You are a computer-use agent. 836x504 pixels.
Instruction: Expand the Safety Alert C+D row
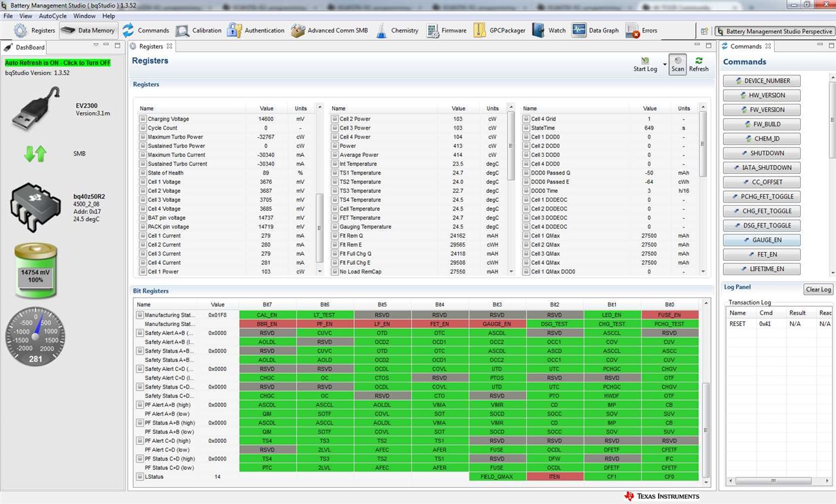(140, 369)
